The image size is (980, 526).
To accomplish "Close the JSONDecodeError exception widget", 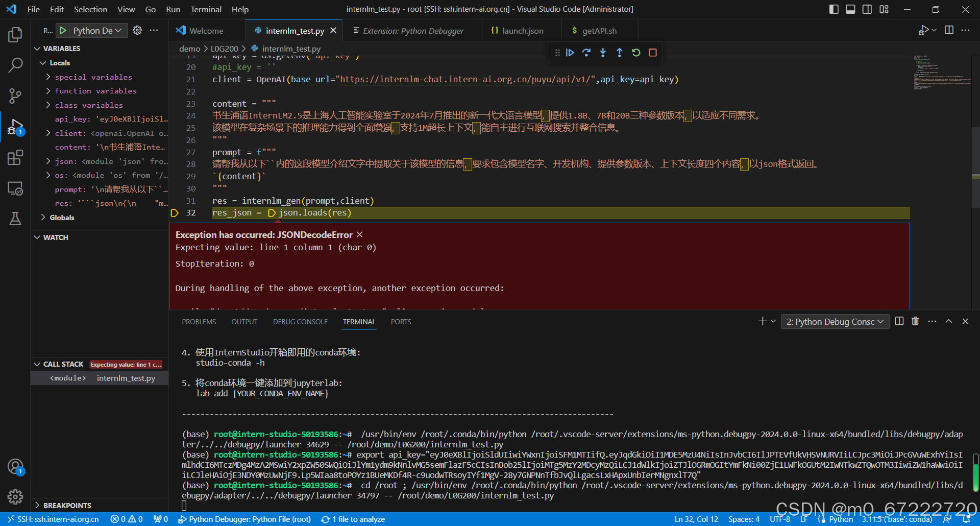I will (x=360, y=234).
